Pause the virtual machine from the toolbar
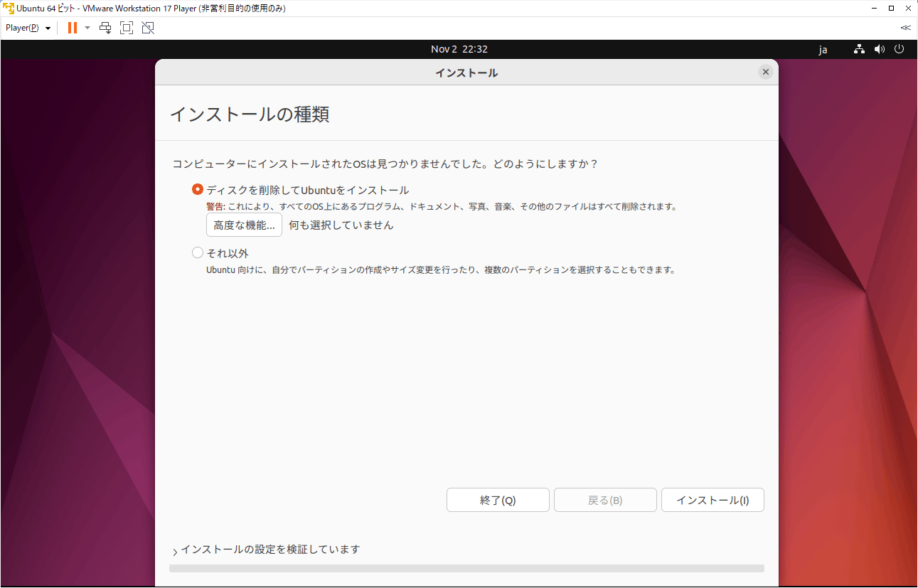The height and width of the screenshot is (588, 918). (x=73, y=28)
